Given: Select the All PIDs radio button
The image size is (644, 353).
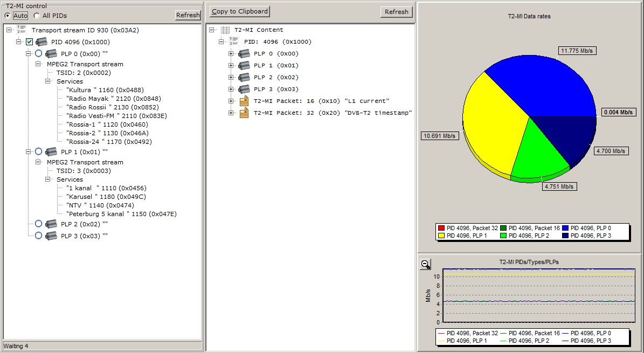Looking at the screenshot, I should pyautogui.click(x=37, y=16).
